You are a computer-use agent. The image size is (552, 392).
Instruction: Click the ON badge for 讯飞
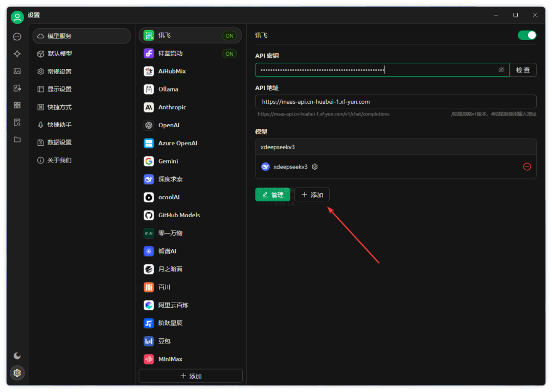click(x=229, y=36)
